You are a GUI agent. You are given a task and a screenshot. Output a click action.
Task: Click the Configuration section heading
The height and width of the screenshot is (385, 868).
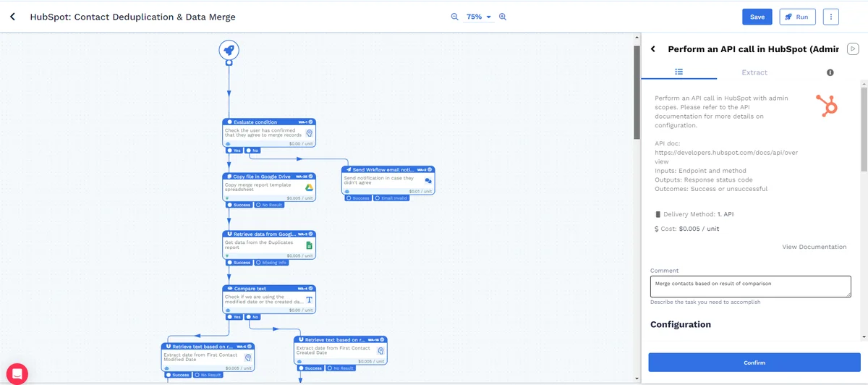pyautogui.click(x=681, y=324)
